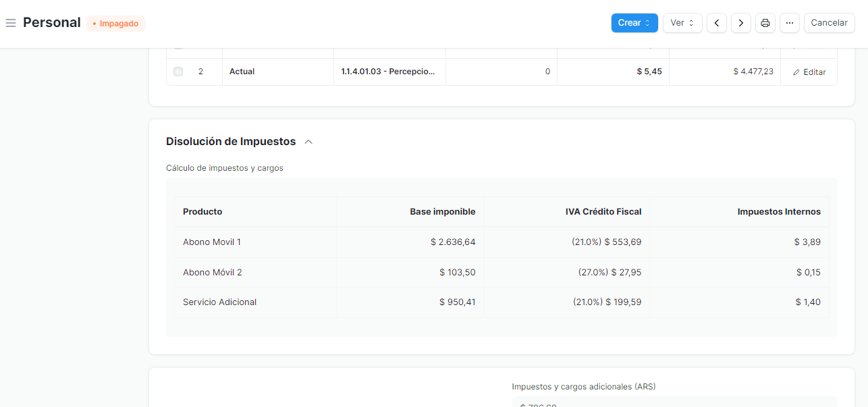Image resolution: width=868 pixels, height=407 pixels.
Task: Open the hamburger navigation menu
Action: point(11,22)
